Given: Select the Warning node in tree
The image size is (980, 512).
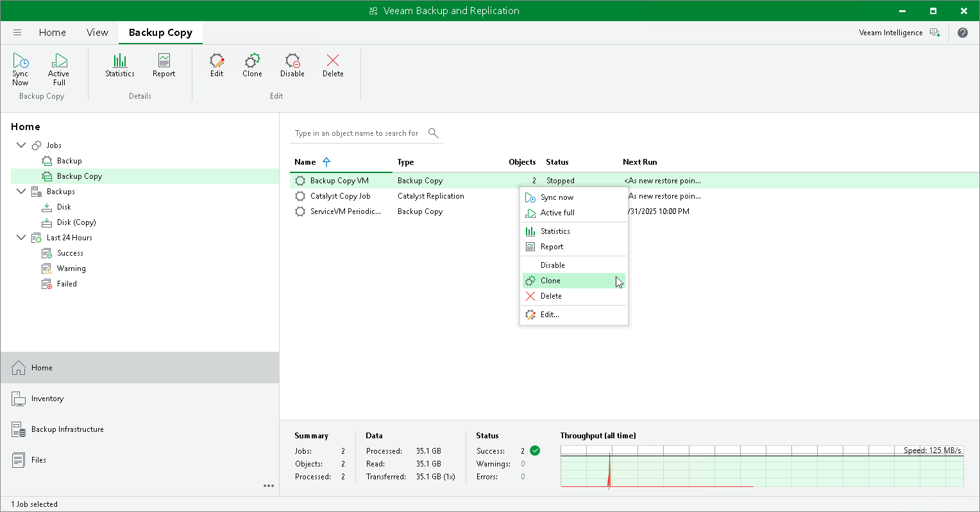Looking at the screenshot, I should (x=71, y=268).
